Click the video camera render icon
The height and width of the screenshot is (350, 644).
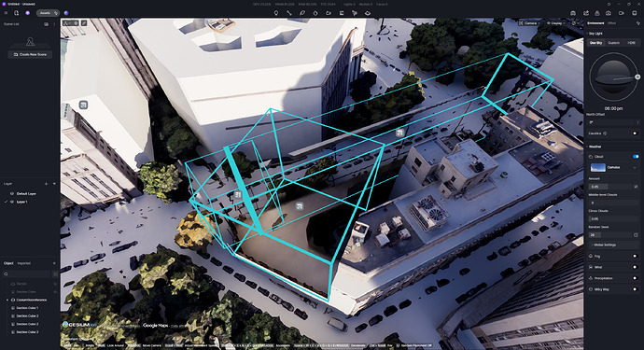(622, 13)
